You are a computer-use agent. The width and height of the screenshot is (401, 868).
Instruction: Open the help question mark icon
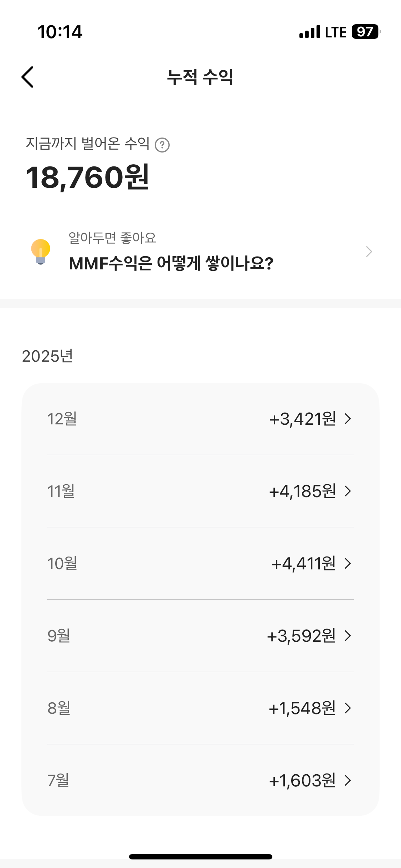162,145
